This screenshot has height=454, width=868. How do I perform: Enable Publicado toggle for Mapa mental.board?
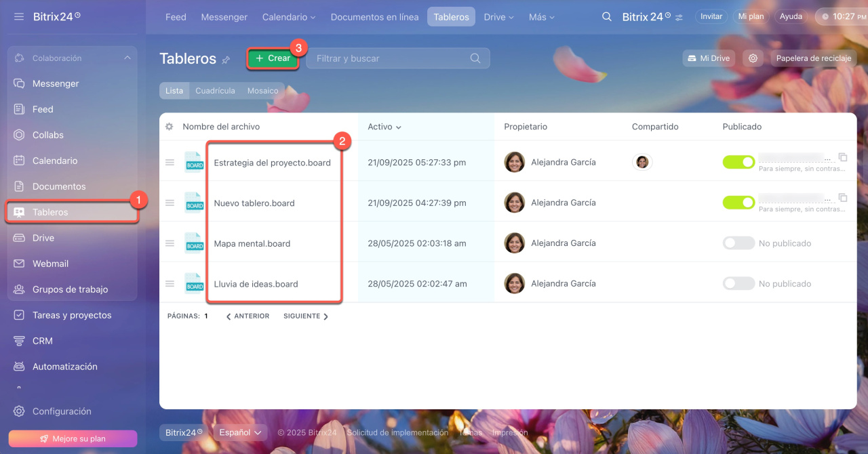[738, 243]
